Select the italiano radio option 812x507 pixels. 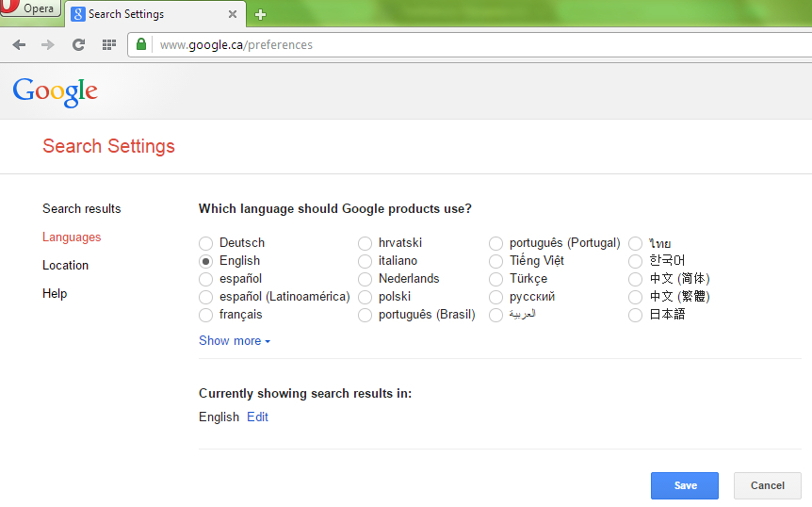pos(365,261)
